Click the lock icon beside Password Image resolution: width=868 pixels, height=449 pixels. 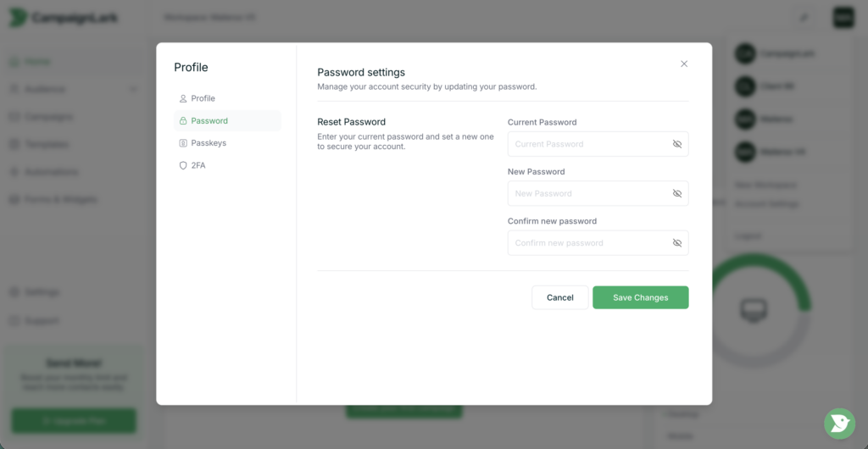coord(183,121)
